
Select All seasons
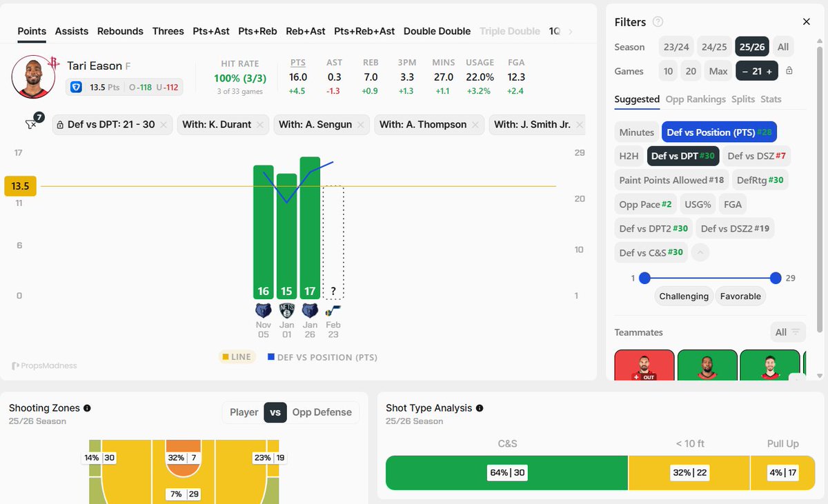(x=783, y=47)
